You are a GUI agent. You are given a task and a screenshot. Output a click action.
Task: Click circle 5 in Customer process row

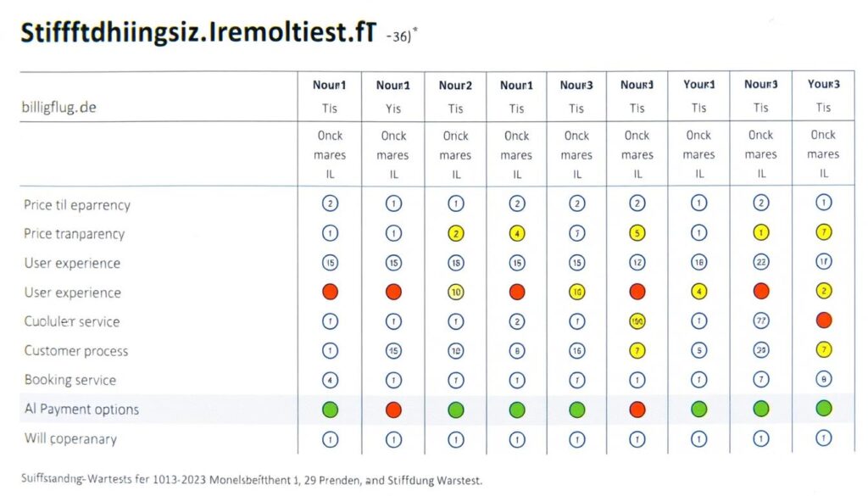[698, 350]
